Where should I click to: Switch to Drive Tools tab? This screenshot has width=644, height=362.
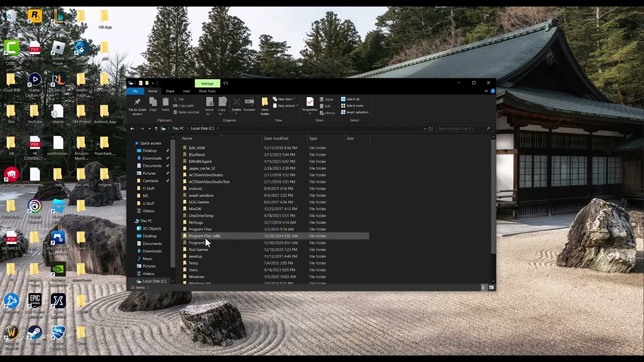pyautogui.click(x=207, y=91)
